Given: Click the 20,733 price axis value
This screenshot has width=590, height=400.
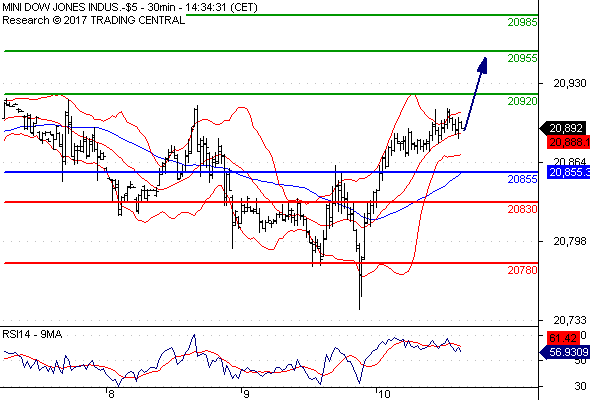Looking at the screenshot, I should click(x=570, y=320).
